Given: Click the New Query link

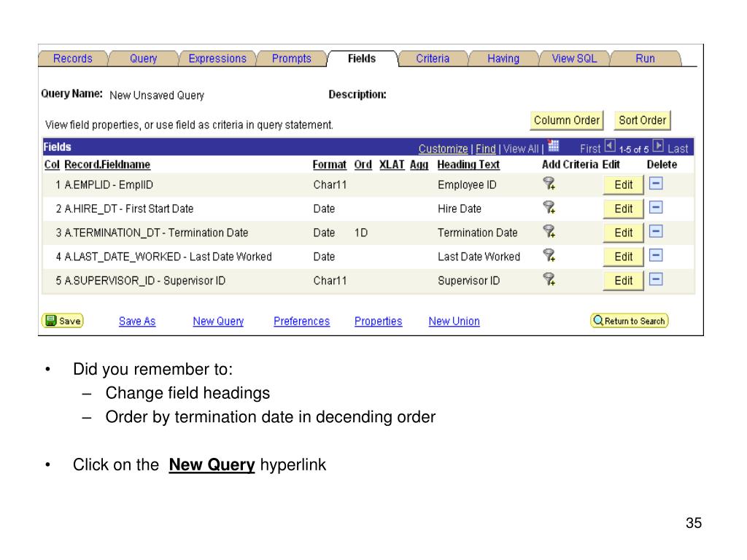Looking at the screenshot, I should (x=218, y=322).
